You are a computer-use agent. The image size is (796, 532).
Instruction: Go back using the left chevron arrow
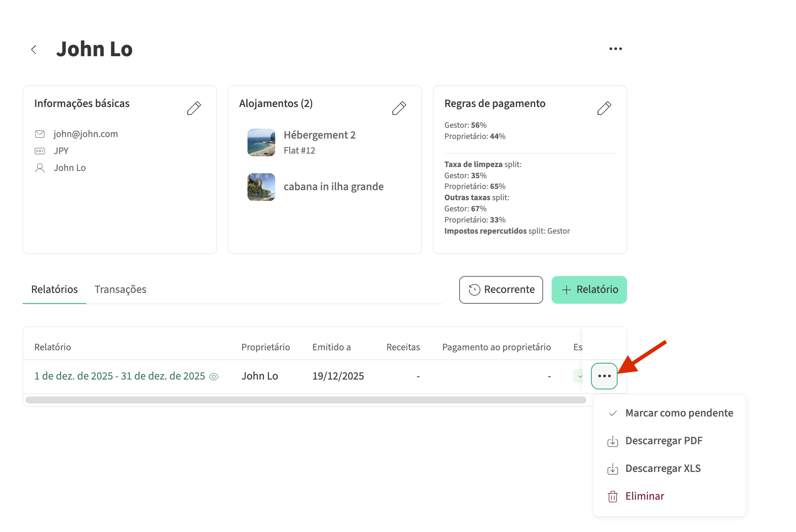pyautogui.click(x=34, y=49)
